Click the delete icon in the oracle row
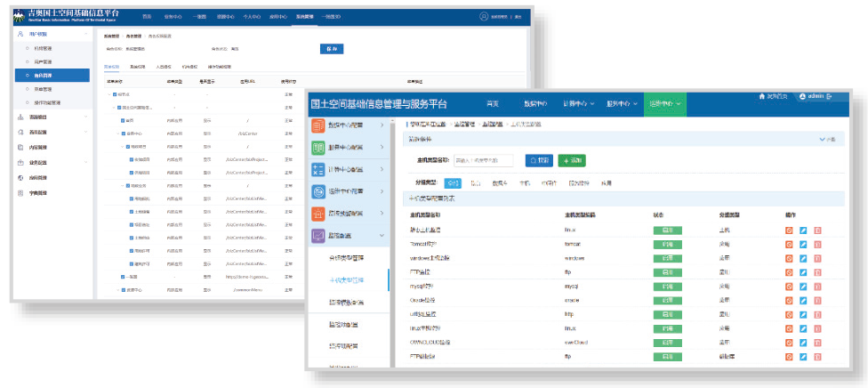 [817, 301]
